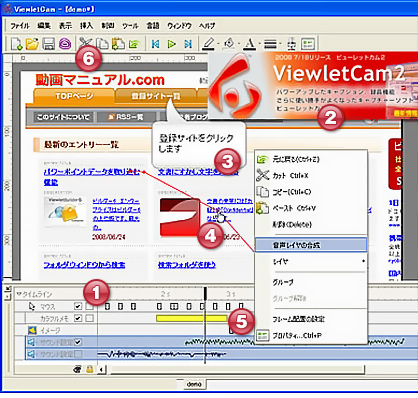Click the eye visibility icon below layers
418x398 pixels.
coord(77,369)
